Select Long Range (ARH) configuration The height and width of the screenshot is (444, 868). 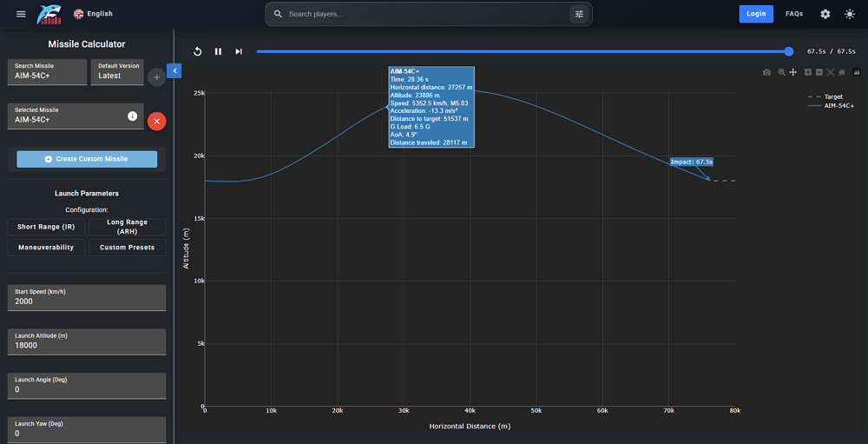coord(128,227)
